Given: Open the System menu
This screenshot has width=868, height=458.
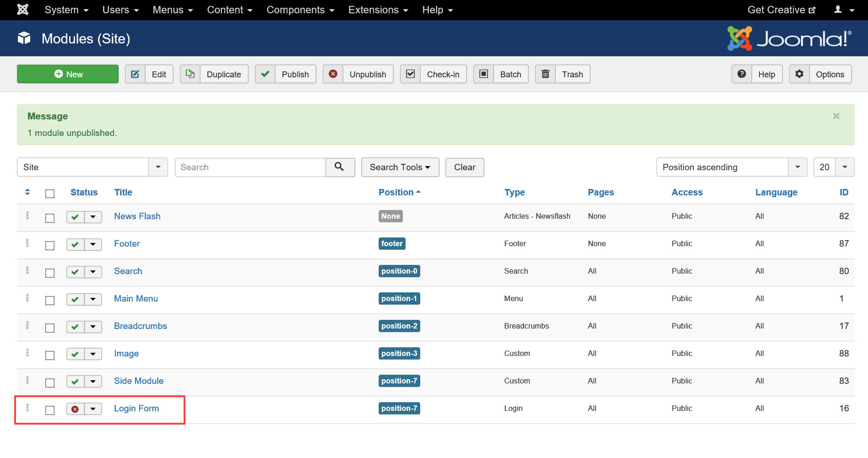Looking at the screenshot, I should coord(66,10).
